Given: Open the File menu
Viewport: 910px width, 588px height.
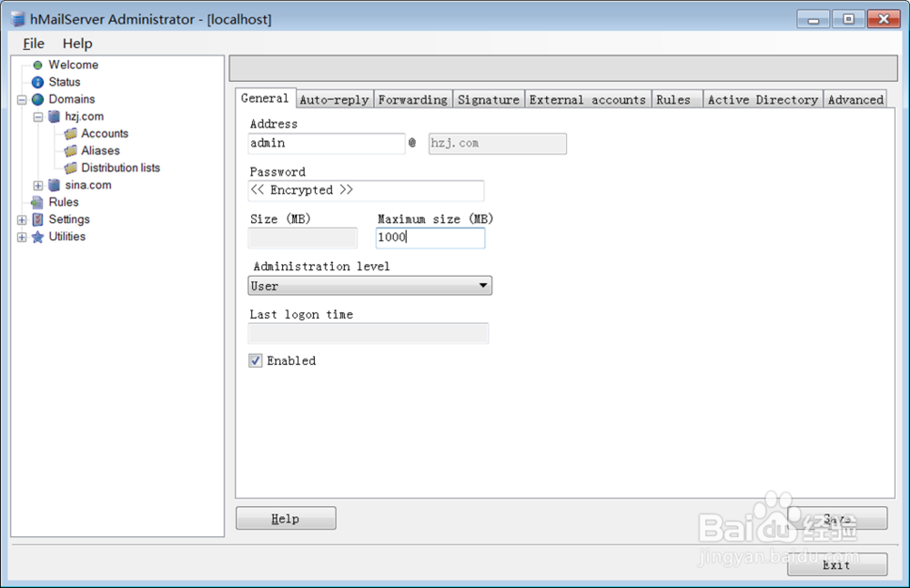Looking at the screenshot, I should pos(34,44).
